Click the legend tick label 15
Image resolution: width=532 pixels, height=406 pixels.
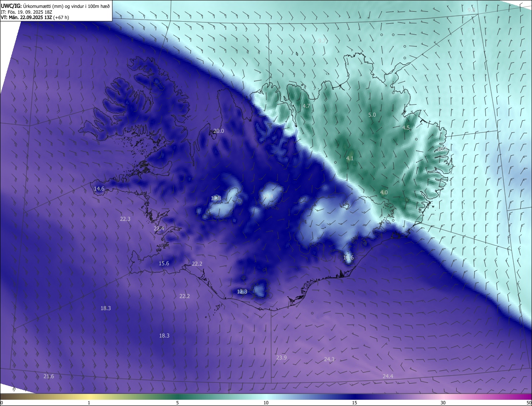[355, 403]
